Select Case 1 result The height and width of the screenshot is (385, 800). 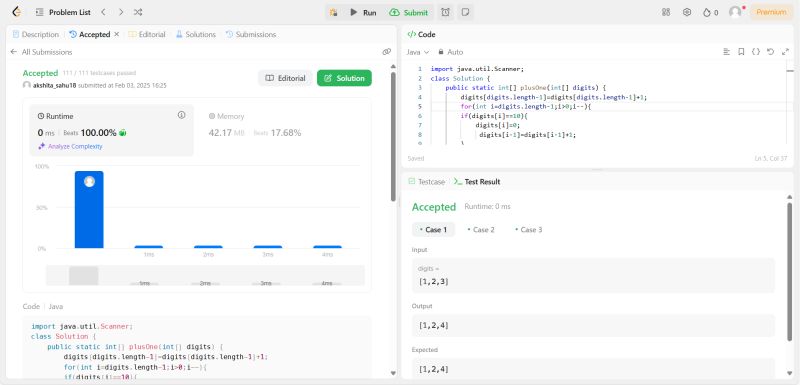[433, 229]
